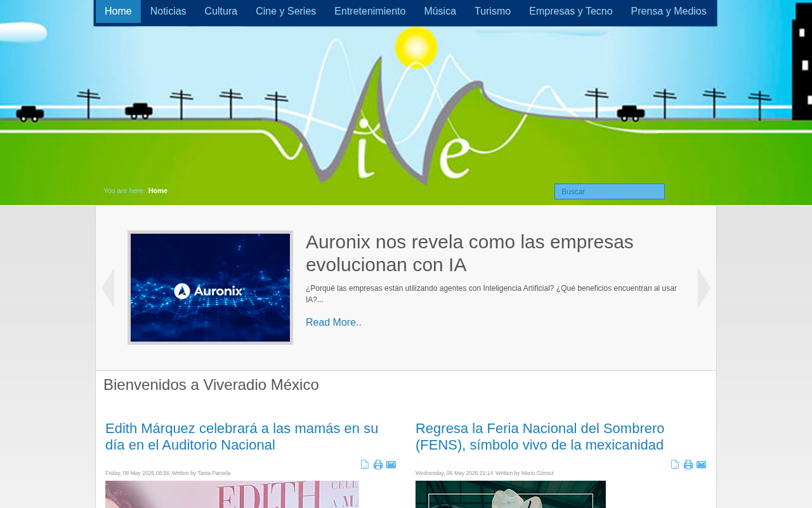Screen dimensions: 812x508
Task: Click the PDF icon for the Edith Márquez article
Action: click(365, 464)
